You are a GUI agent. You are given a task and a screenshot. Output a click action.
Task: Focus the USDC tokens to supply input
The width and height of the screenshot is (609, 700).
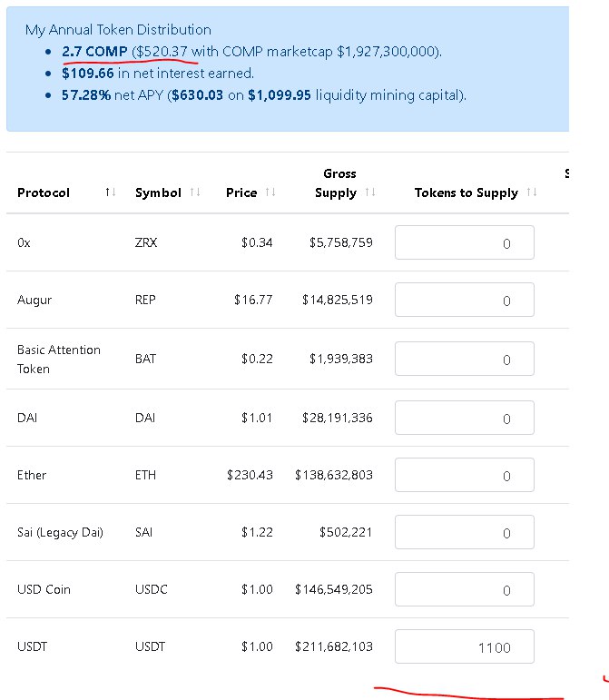coord(465,589)
